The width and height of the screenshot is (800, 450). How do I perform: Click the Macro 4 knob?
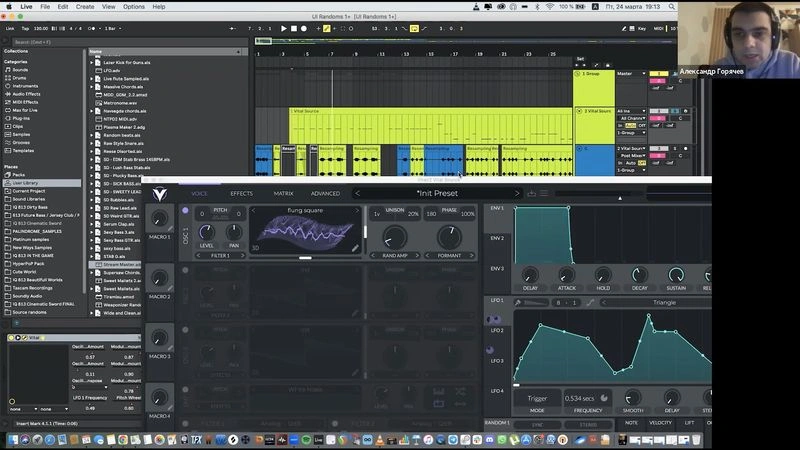[159, 397]
